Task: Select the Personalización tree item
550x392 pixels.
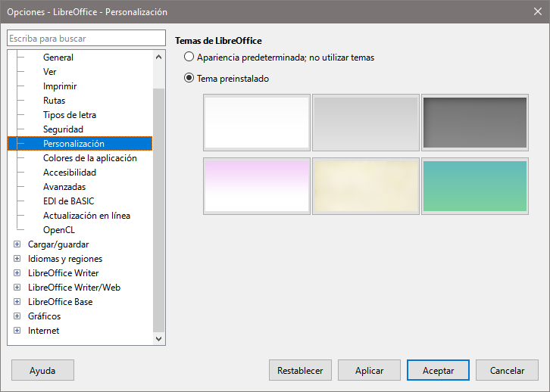Action: [80, 144]
